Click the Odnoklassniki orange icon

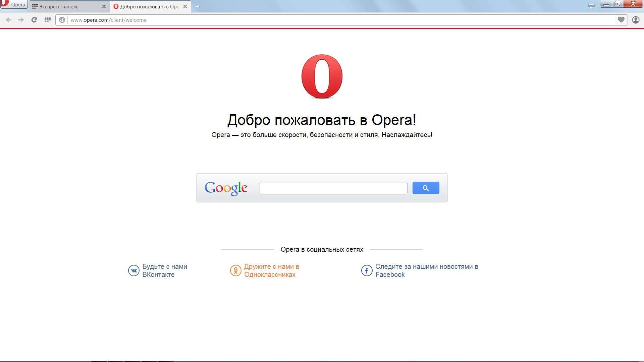click(x=235, y=270)
